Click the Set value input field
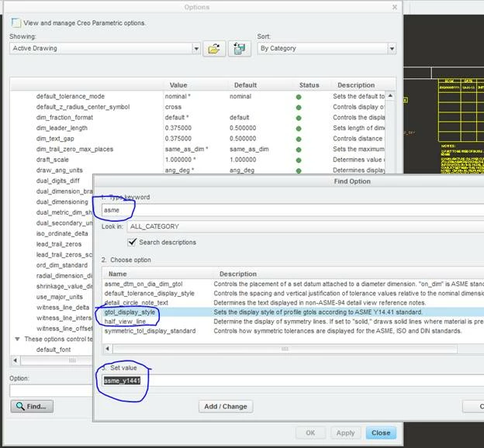This screenshot has width=484, height=448. pos(293,381)
